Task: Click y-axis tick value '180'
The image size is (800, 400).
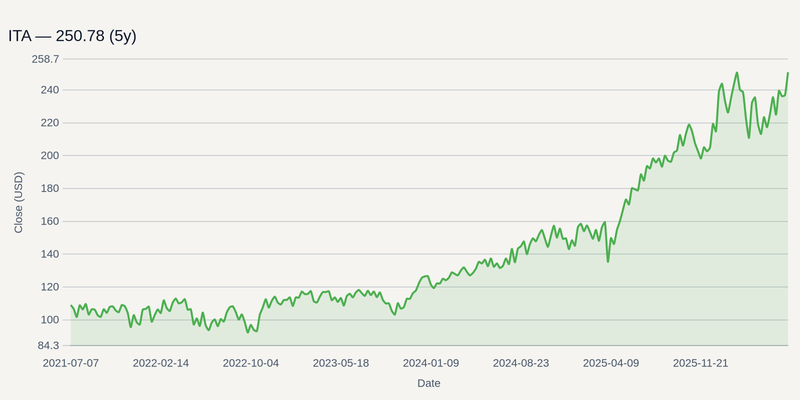Action: click(49, 188)
